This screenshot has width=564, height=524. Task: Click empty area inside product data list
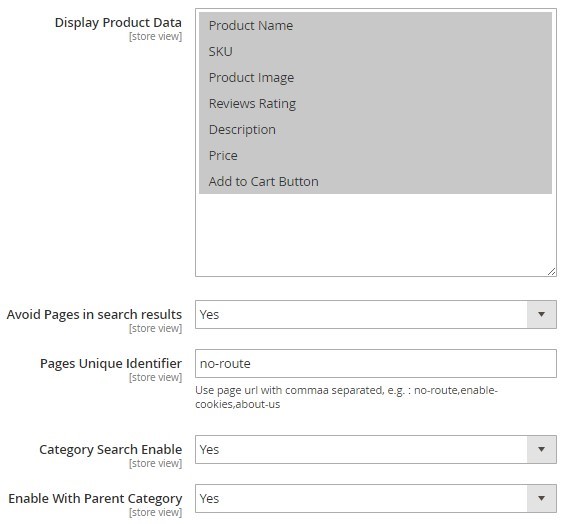(x=375, y=234)
